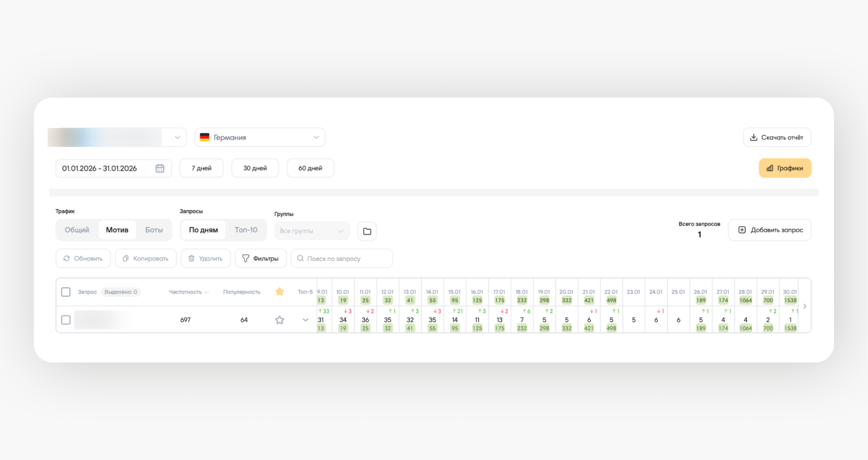Click the Скачать отчёт button
This screenshot has width=868, height=460.
pyautogui.click(x=777, y=137)
